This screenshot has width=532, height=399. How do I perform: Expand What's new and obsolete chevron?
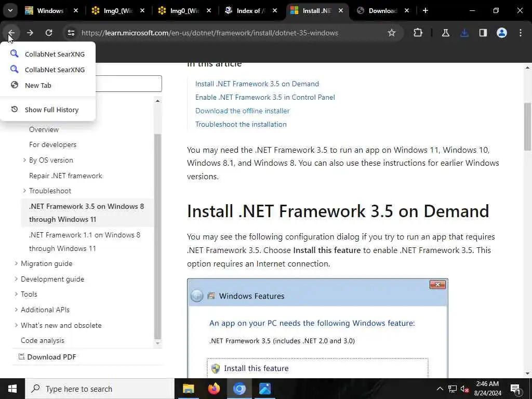pyautogui.click(x=16, y=325)
